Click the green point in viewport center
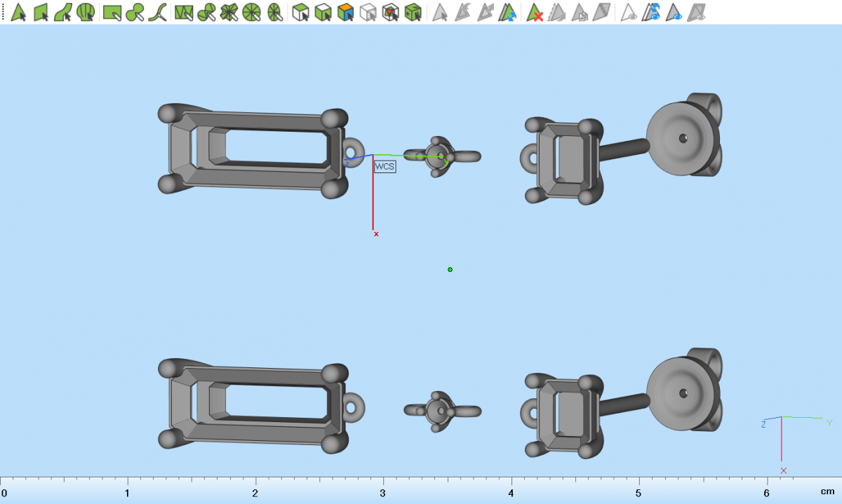Screen dimensions: 842x504 450,269
